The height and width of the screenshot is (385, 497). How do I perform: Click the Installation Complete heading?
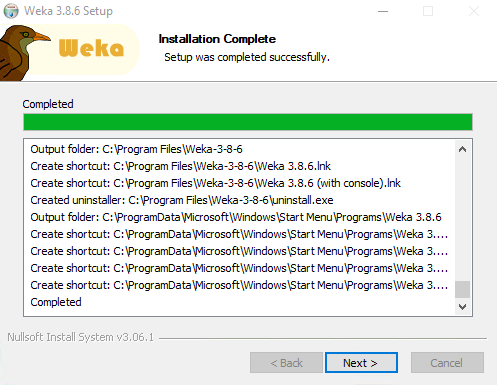click(217, 39)
